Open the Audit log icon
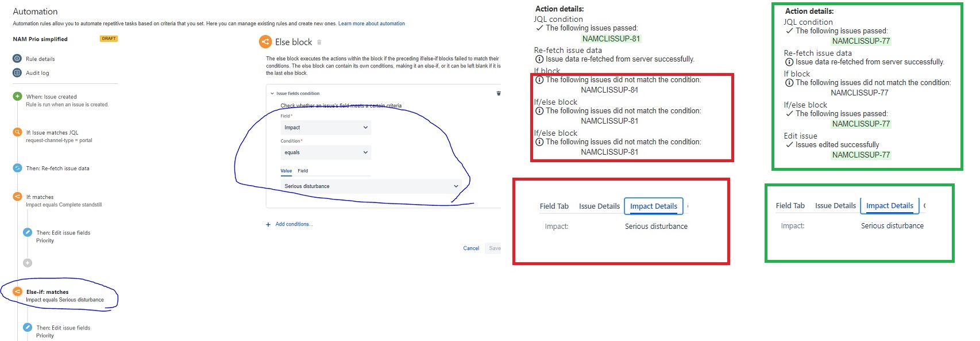The image size is (980, 341). pyautogui.click(x=17, y=72)
